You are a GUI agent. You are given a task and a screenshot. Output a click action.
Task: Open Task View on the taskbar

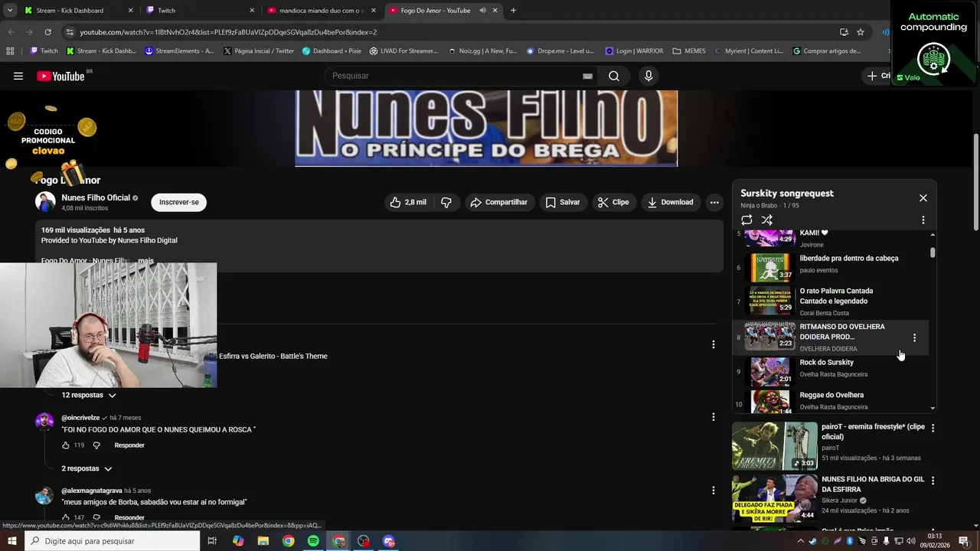tap(212, 541)
